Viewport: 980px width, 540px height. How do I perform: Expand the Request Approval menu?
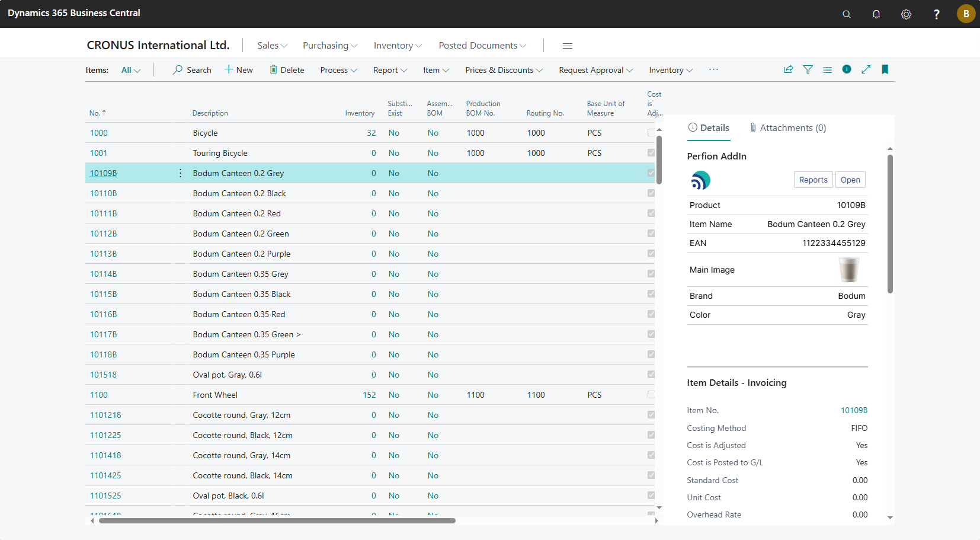tap(596, 70)
